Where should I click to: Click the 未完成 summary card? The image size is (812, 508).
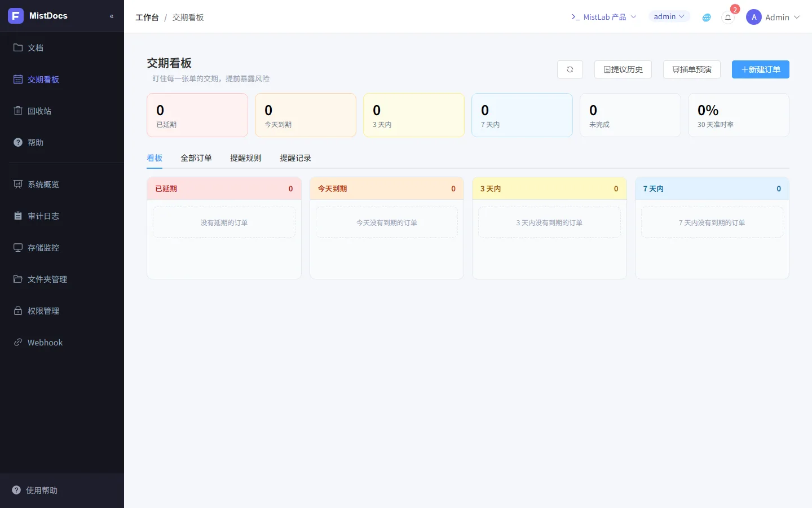[630, 115]
